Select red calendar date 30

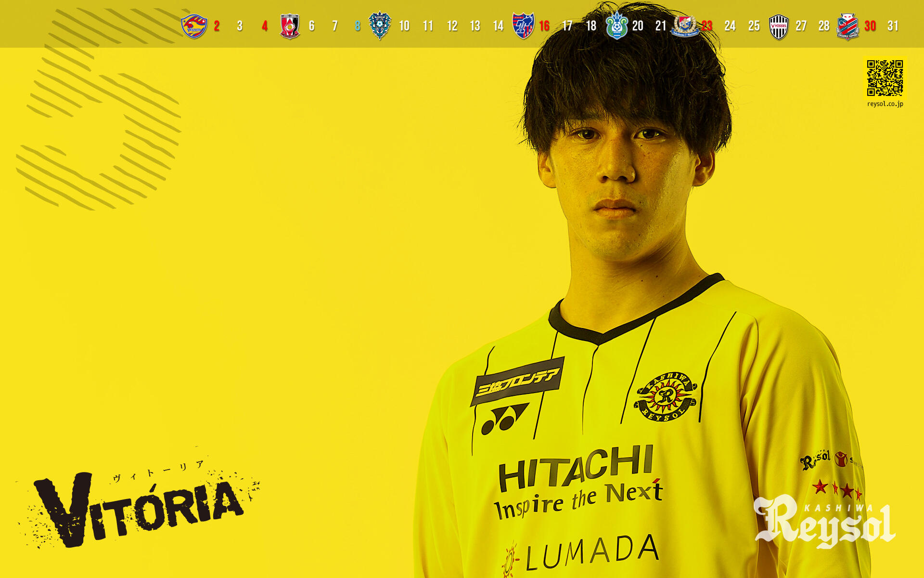[870, 26]
